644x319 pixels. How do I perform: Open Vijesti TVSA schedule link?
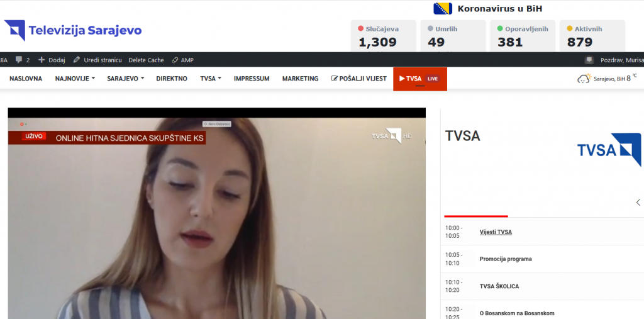point(496,232)
